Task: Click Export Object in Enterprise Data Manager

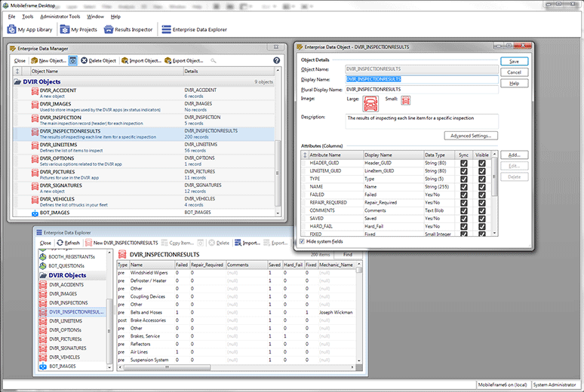Action: [x=184, y=60]
